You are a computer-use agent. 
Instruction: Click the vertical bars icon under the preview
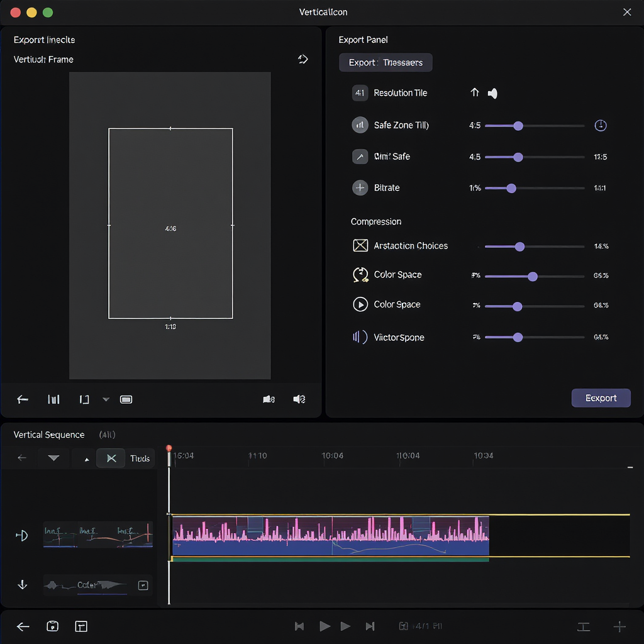point(54,399)
